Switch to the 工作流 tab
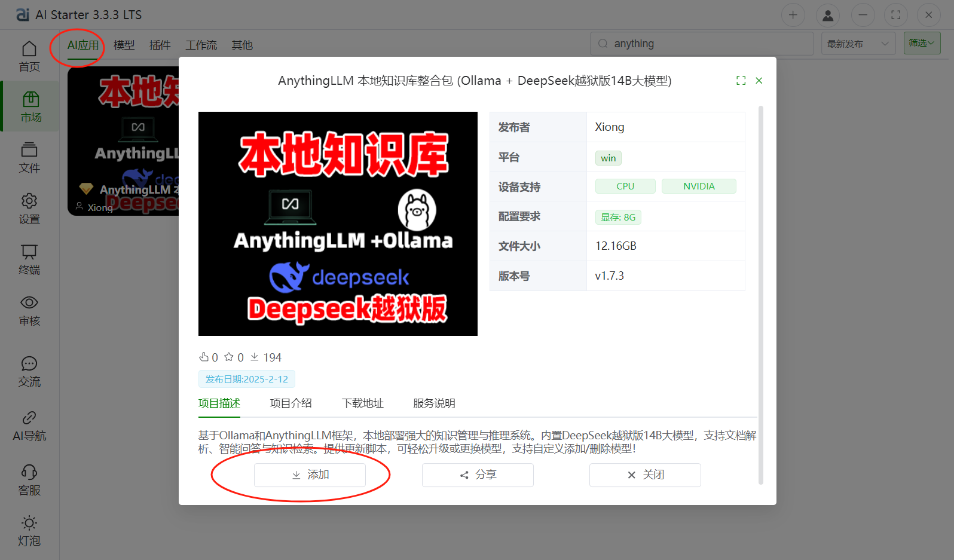The width and height of the screenshot is (954, 560). (x=201, y=45)
